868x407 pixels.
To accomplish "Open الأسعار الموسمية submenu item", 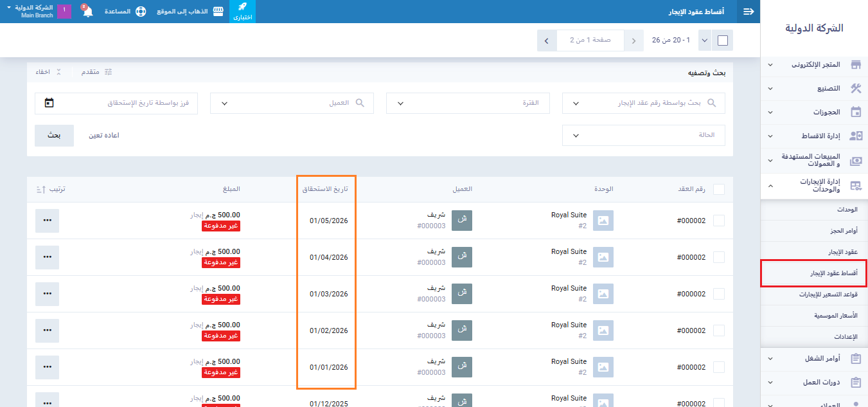I will [x=814, y=316].
